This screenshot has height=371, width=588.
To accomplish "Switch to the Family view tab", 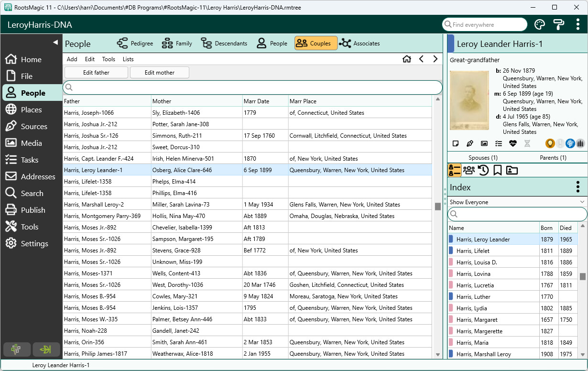I will point(177,44).
